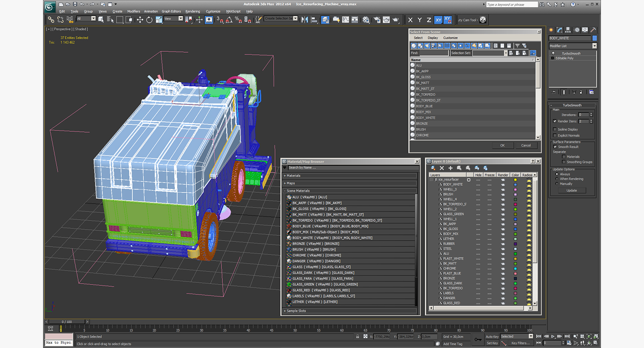Open the Utilities hammer panel tab
Screen dimensions: 644x348
click(x=593, y=30)
